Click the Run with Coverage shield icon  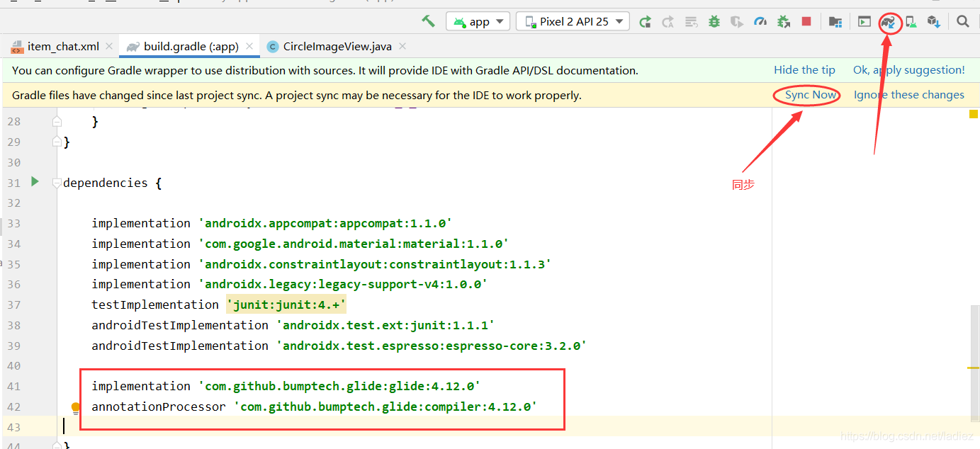[737, 22]
